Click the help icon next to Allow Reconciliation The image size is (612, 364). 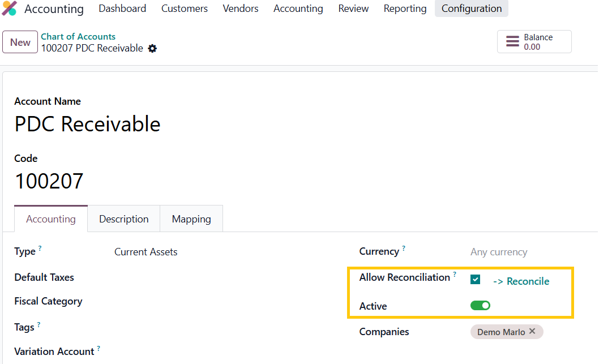click(x=455, y=274)
